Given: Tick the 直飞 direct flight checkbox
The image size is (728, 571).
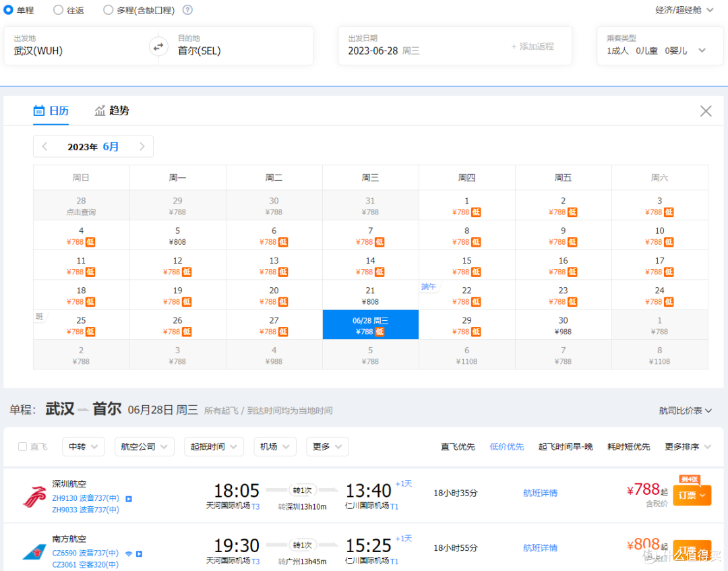Looking at the screenshot, I should coord(22,446).
